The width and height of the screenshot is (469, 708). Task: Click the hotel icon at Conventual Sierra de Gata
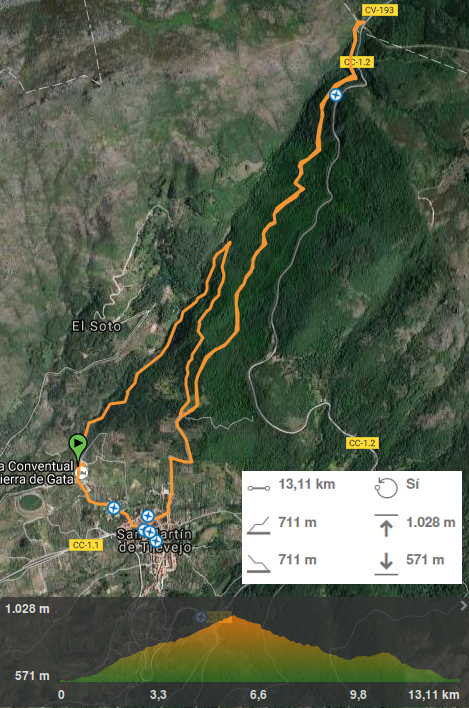(x=83, y=472)
